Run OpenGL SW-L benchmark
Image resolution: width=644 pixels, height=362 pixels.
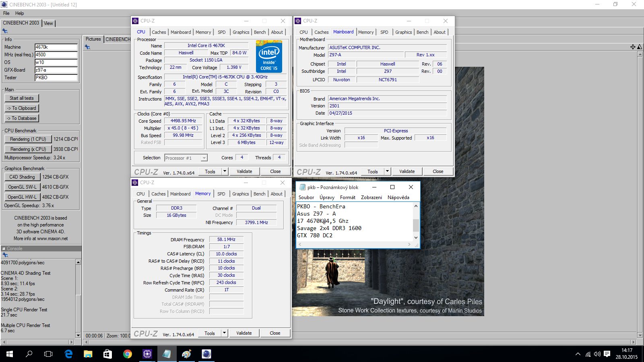[x=22, y=187]
